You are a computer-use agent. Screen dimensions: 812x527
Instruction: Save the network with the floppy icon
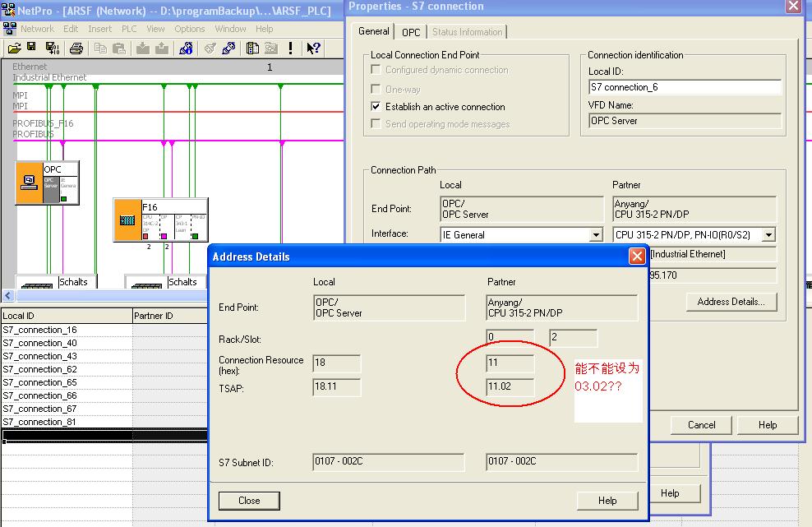(x=31, y=48)
